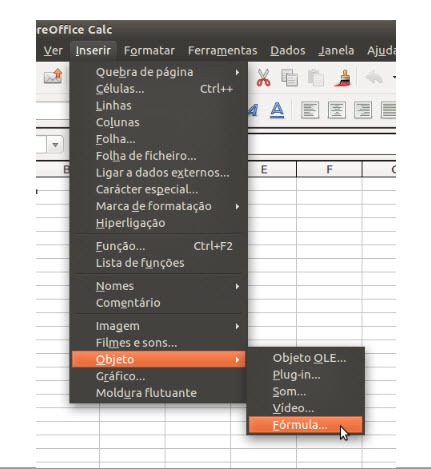Click the Paste clipboard icon

tap(315, 78)
